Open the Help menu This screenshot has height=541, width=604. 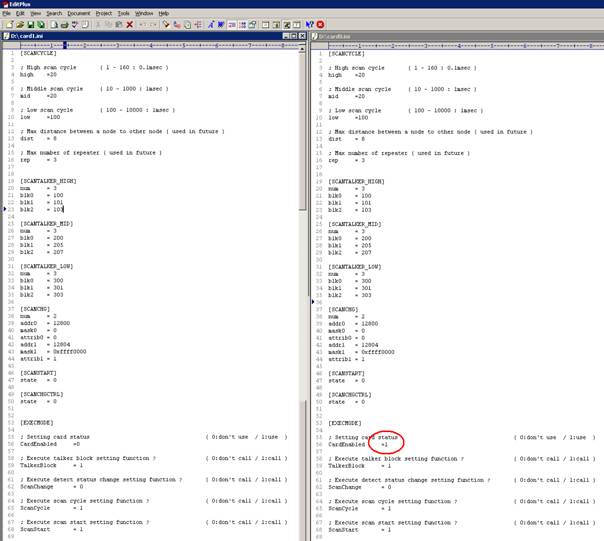point(164,13)
